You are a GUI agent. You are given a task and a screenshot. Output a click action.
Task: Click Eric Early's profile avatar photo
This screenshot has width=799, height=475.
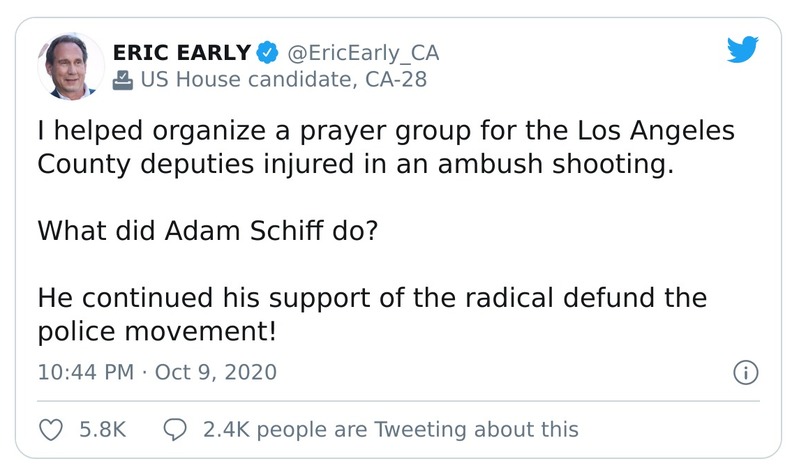[x=70, y=65]
